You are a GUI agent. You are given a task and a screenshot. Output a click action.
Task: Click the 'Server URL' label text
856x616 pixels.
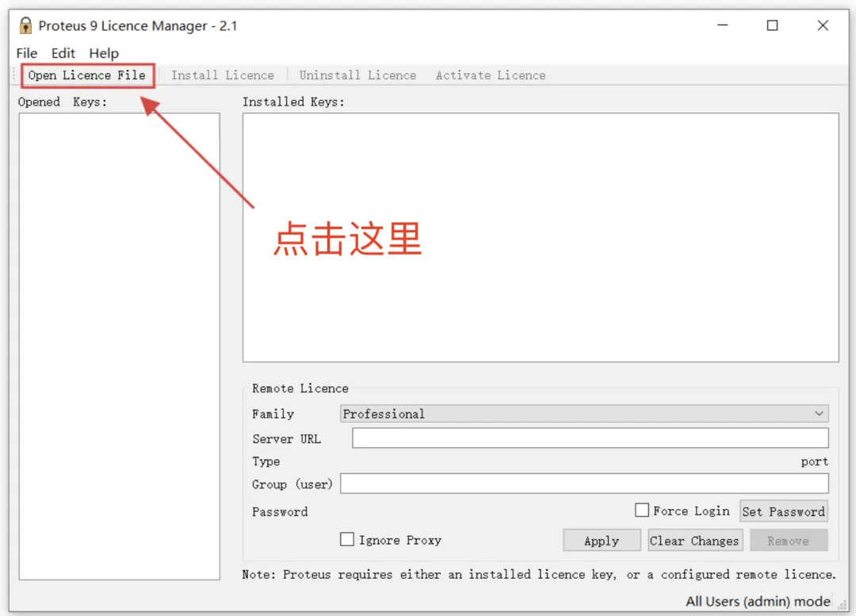tap(287, 438)
